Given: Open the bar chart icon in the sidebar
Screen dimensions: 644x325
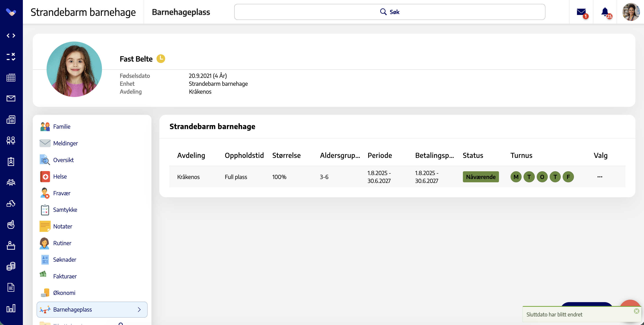Looking at the screenshot, I should coord(11,308).
